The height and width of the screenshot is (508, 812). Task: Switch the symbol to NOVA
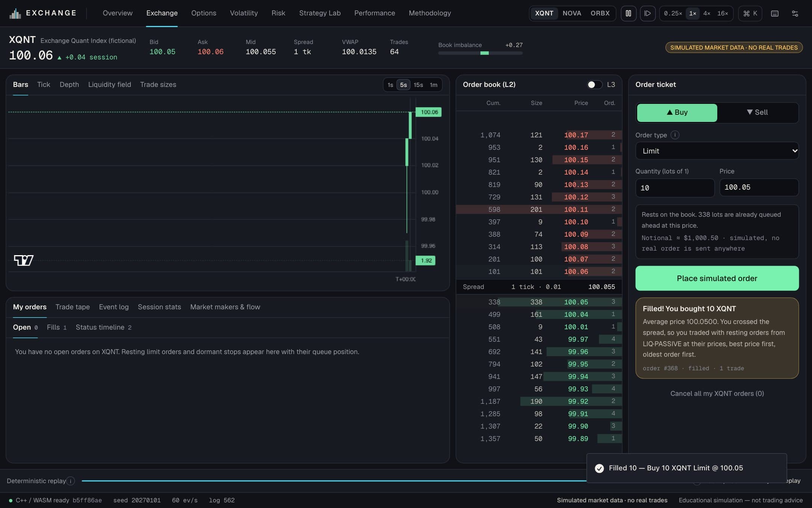pos(572,13)
